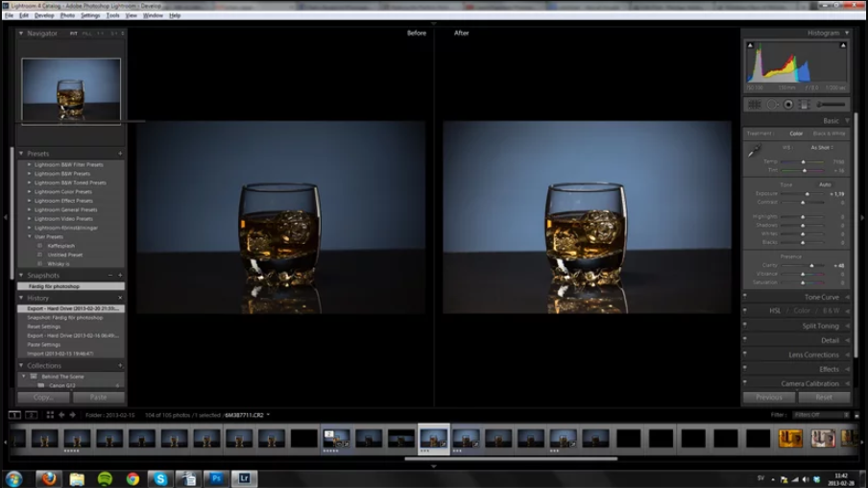Set Navigator zoom to FIT
The width and height of the screenshot is (868, 488).
74,34
